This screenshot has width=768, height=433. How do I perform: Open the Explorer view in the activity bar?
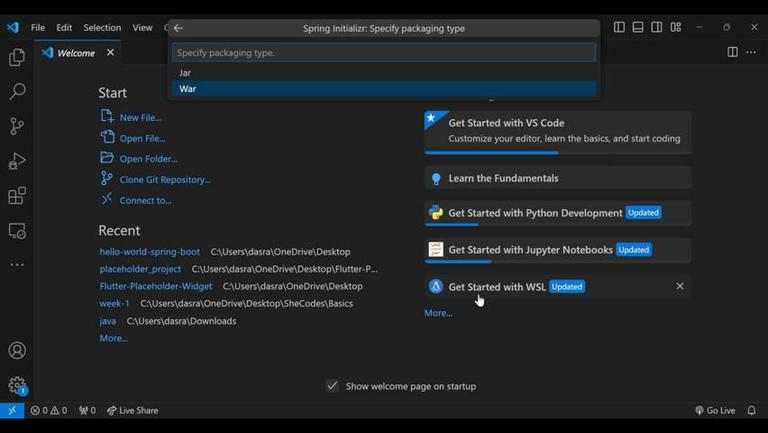point(17,58)
